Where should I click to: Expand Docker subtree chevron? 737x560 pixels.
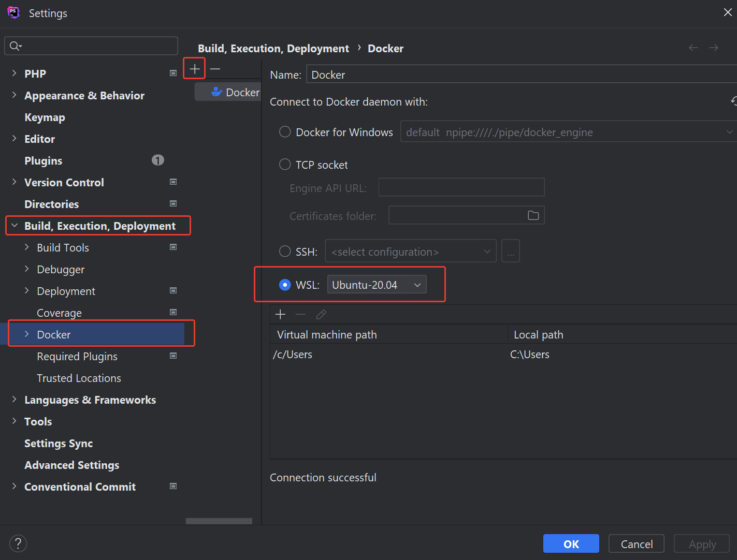(x=26, y=334)
